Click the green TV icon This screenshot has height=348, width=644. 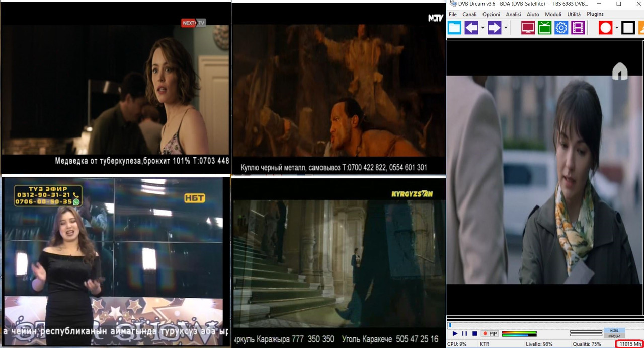pos(545,28)
